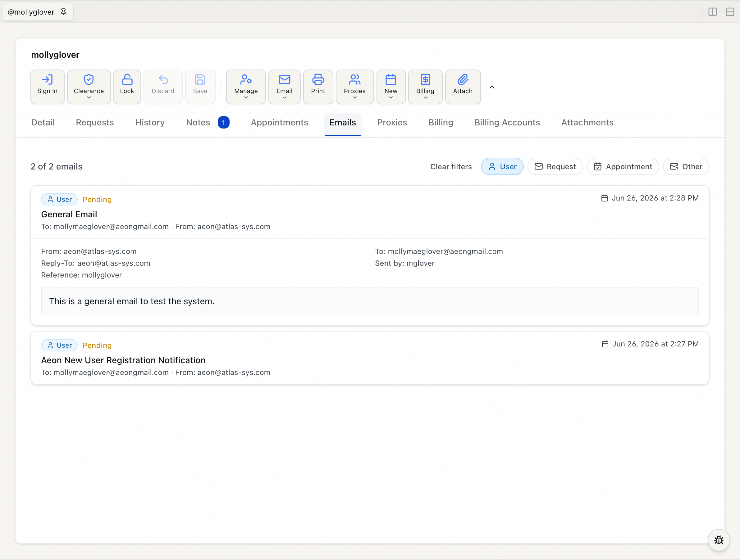This screenshot has height=560, width=740.
Task: Switch to the Proxies tab
Action: [392, 122]
